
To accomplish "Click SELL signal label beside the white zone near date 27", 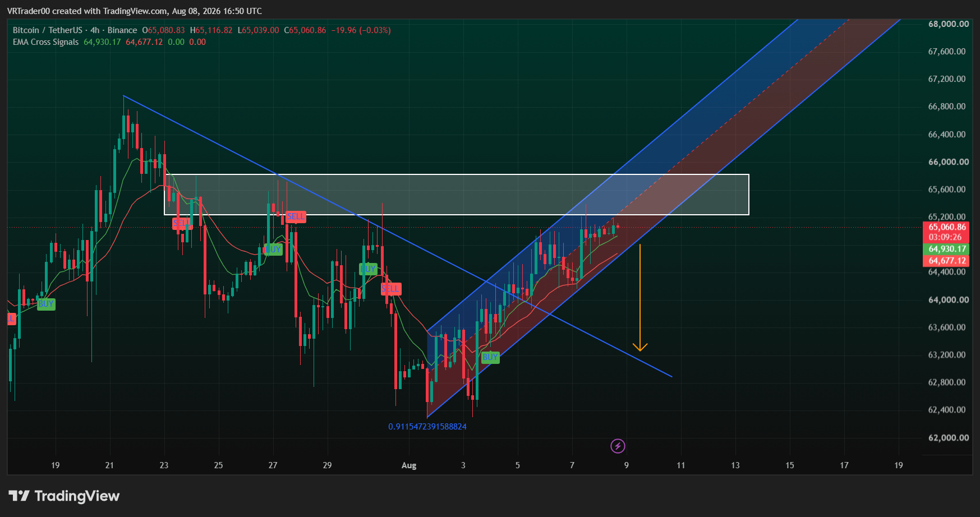I will (x=296, y=216).
